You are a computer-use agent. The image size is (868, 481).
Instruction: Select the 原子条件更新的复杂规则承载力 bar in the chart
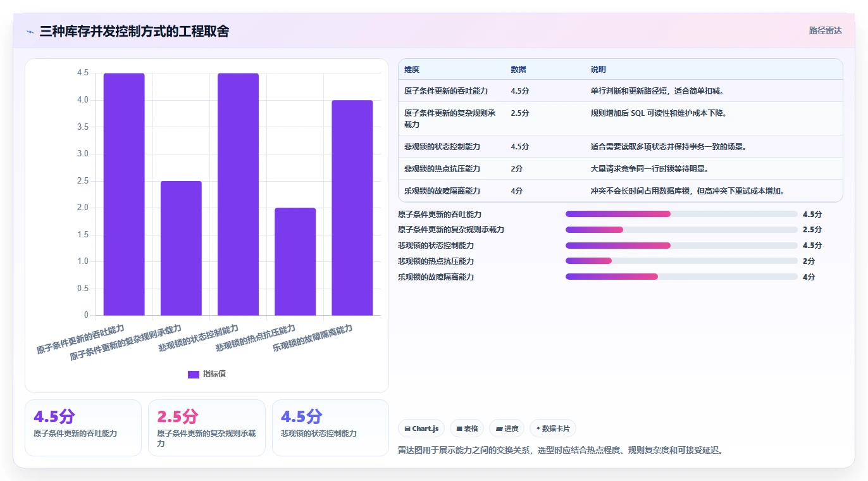181,248
